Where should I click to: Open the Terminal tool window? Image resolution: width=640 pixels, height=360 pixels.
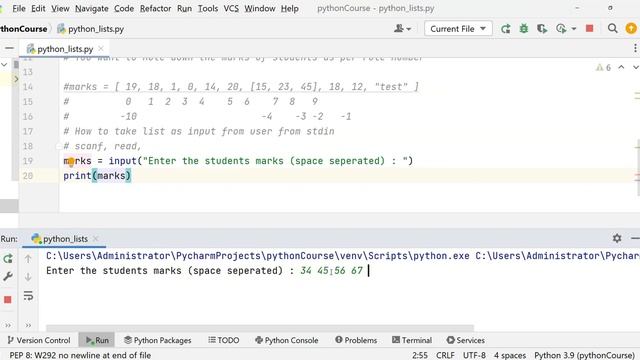click(x=411, y=340)
